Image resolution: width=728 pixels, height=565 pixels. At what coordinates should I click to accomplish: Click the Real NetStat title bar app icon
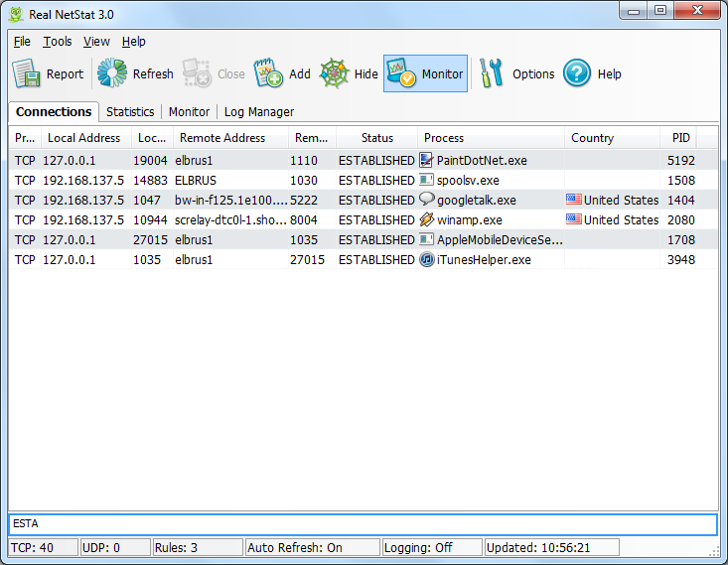(x=16, y=14)
